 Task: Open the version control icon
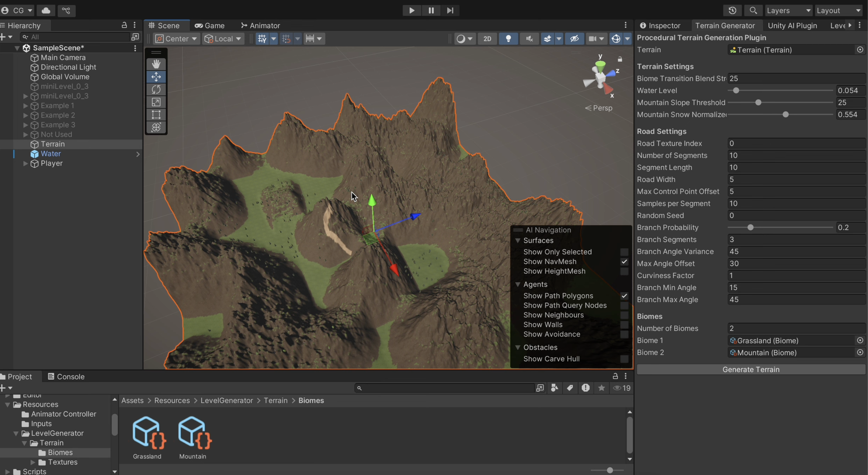tap(66, 10)
